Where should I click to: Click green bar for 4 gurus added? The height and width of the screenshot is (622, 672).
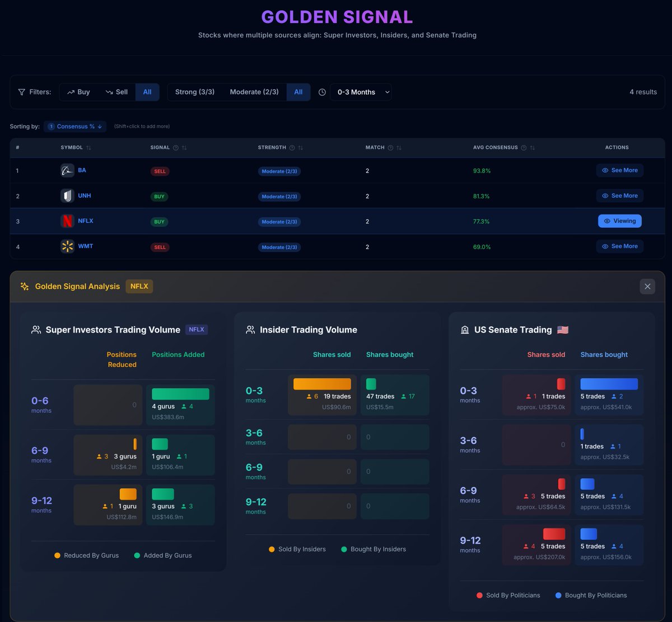[x=180, y=394]
